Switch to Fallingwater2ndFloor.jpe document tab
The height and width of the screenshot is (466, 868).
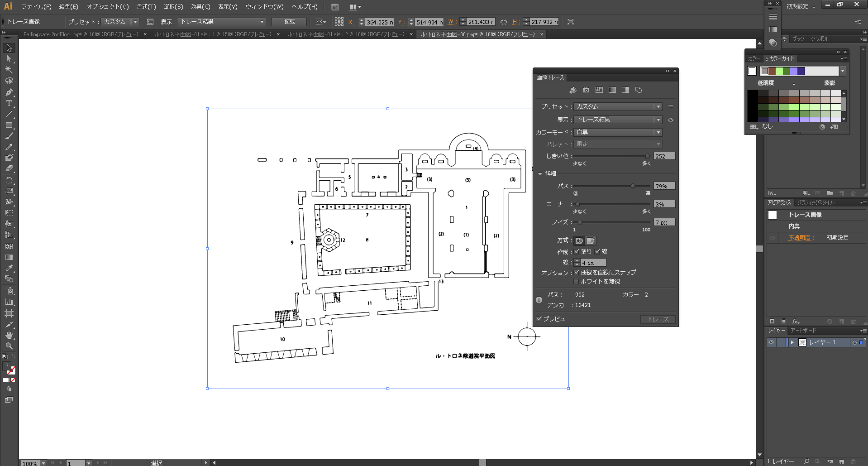pos(81,34)
